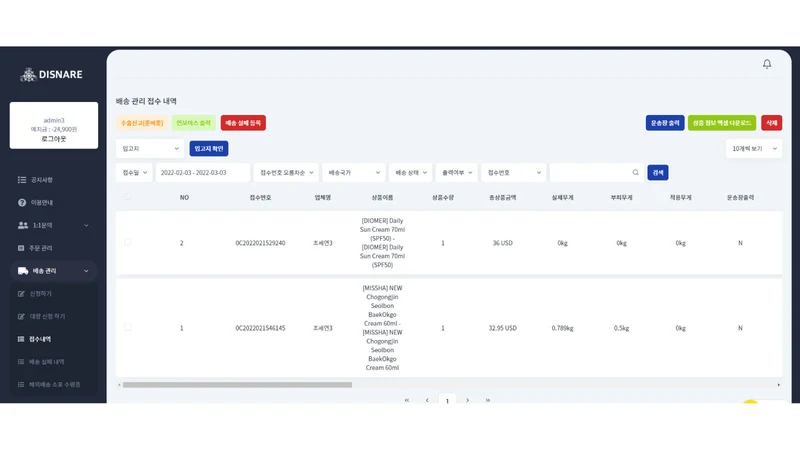Screen dimensions: 800x450
Task: Click the 총상품금액 column header
Action: 503,197
